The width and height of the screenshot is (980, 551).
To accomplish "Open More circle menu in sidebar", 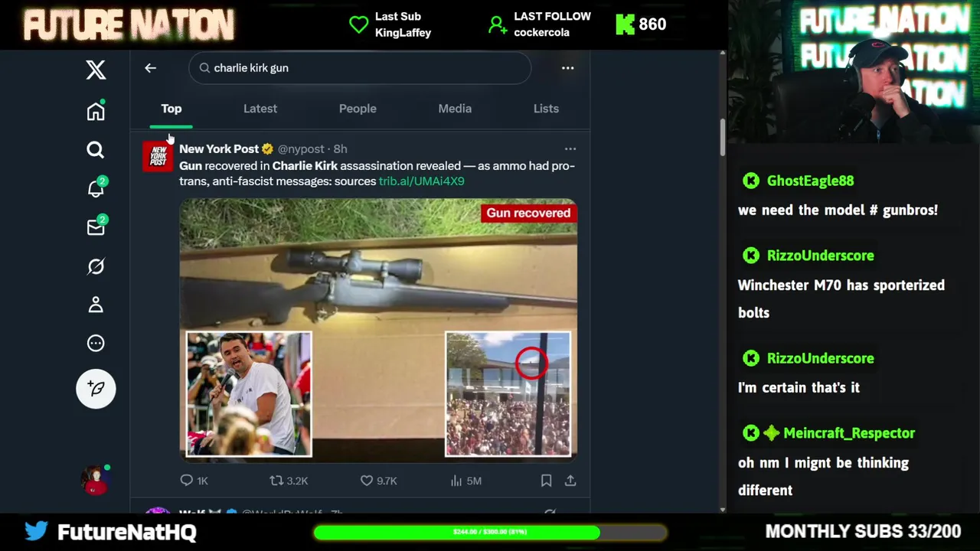I will (x=96, y=344).
